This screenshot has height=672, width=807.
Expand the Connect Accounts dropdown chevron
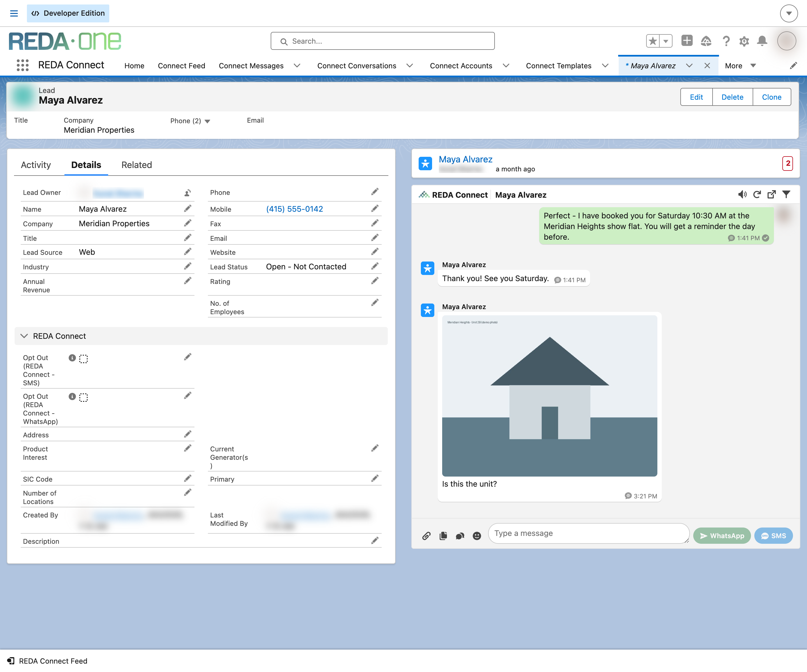[506, 66]
